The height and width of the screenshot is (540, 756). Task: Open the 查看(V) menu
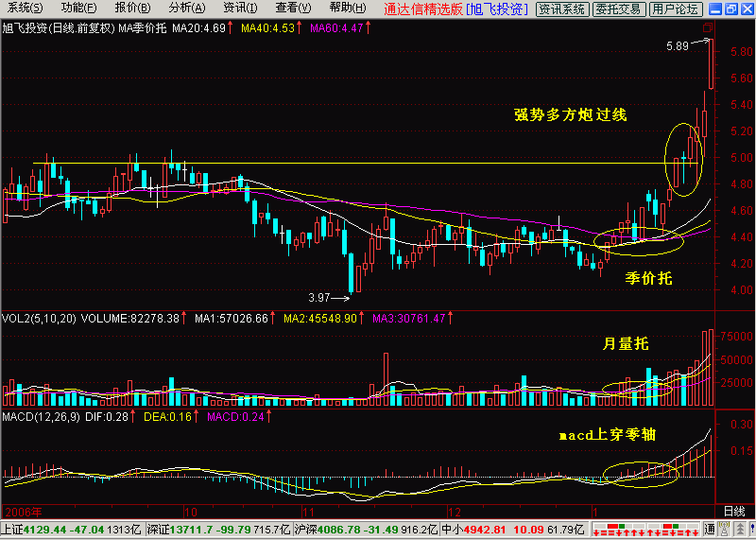pos(293,9)
